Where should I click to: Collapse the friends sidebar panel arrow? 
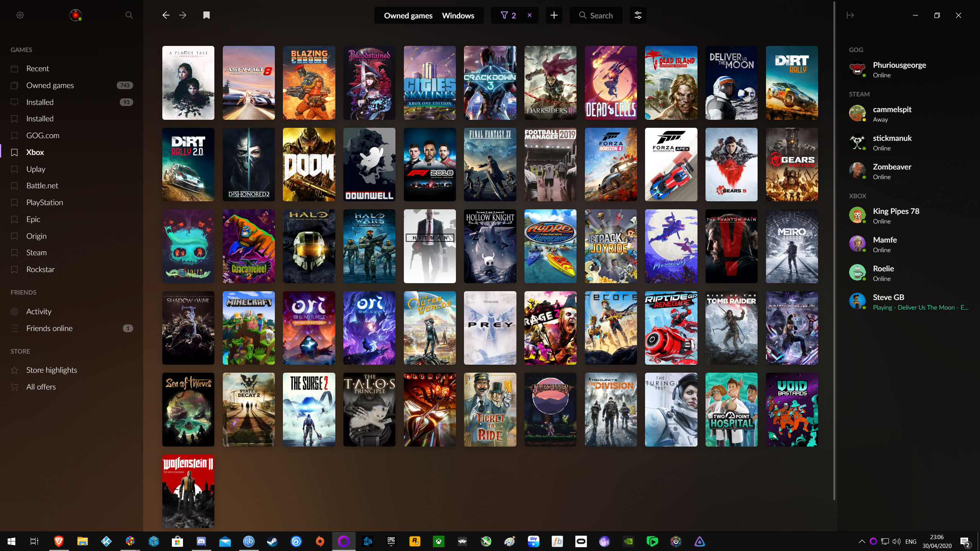pos(850,15)
